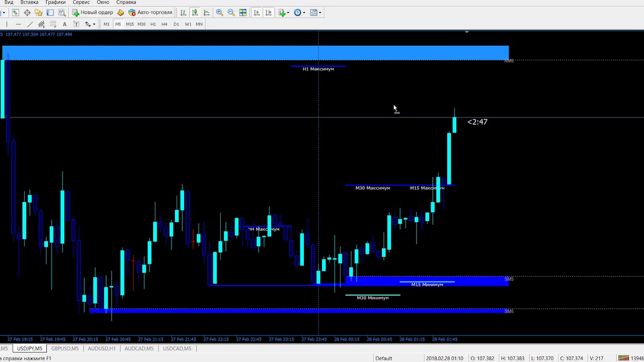The image size is (644, 362).
Task: Open the Графики menu
Action: 55,3
